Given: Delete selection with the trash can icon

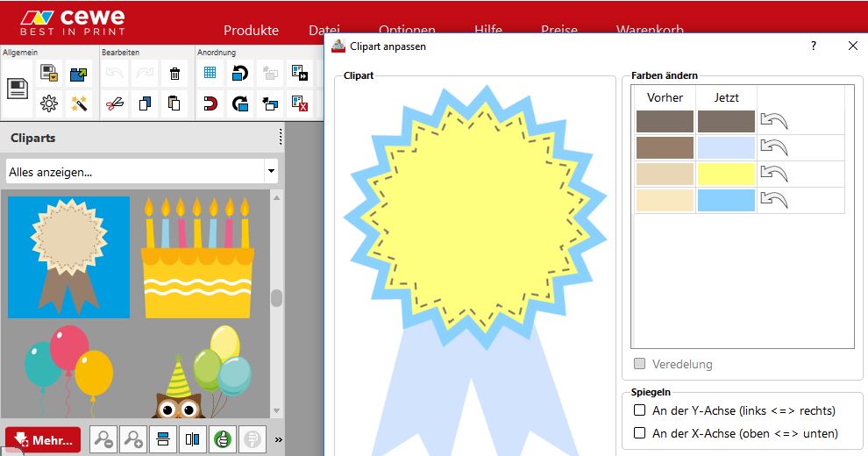Looking at the screenshot, I should pos(174,74).
